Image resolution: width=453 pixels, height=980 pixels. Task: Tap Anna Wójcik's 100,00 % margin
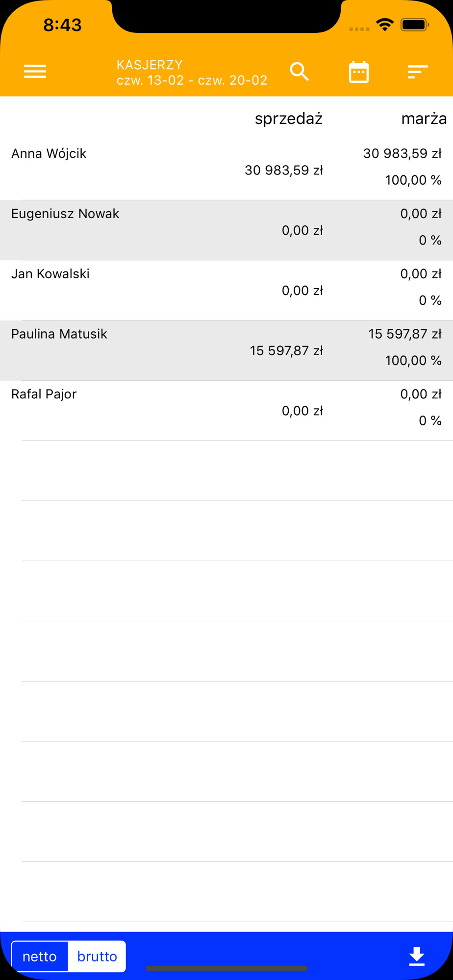[413, 180]
